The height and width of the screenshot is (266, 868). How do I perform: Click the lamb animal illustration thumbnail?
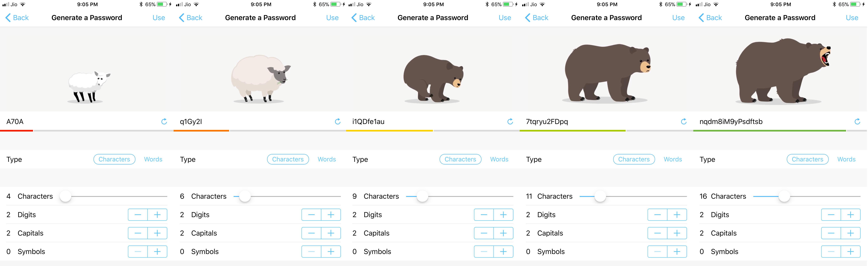click(x=86, y=83)
